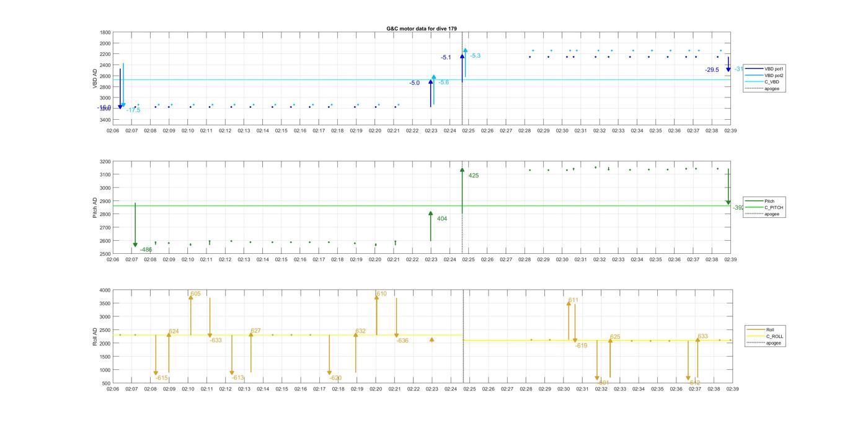
Task: Click the '-636' roll data label
Action: [x=402, y=341]
